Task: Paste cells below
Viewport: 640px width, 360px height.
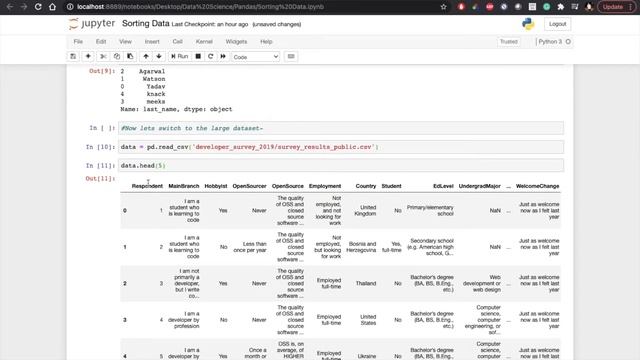Action: pyautogui.click(x=130, y=56)
